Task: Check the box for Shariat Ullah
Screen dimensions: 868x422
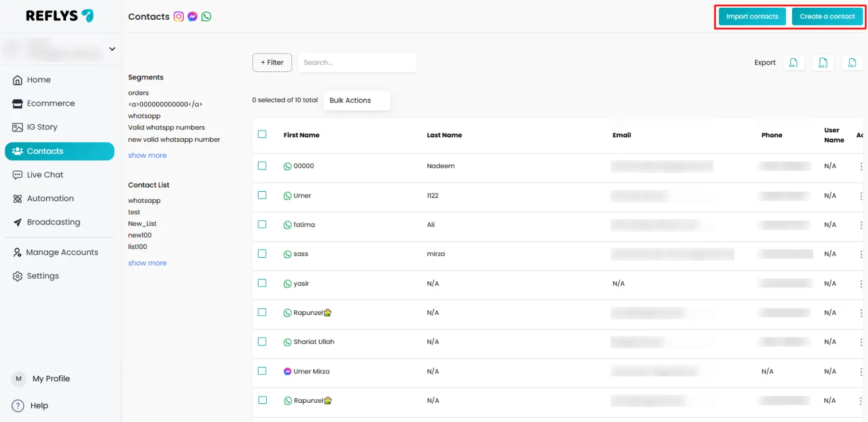Action: [x=262, y=342]
